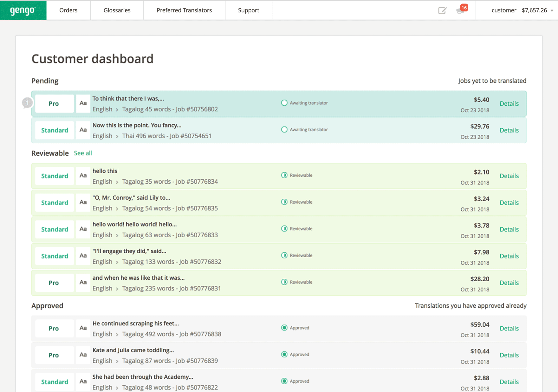
Task: Expand the customer account dropdown arrow
Action: [552, 10]
